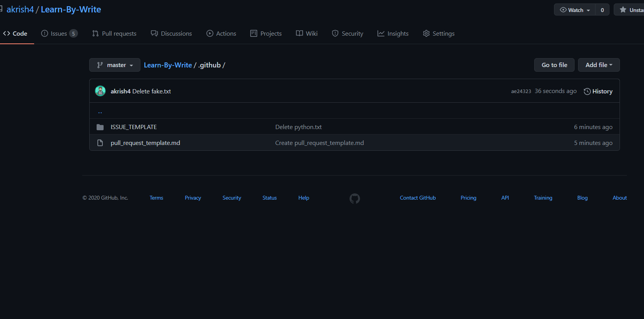Viewport: 644px width, 319px height.
Task: Open the 'Delete fake.txt' commit message
Action: (x=152, y=91)
